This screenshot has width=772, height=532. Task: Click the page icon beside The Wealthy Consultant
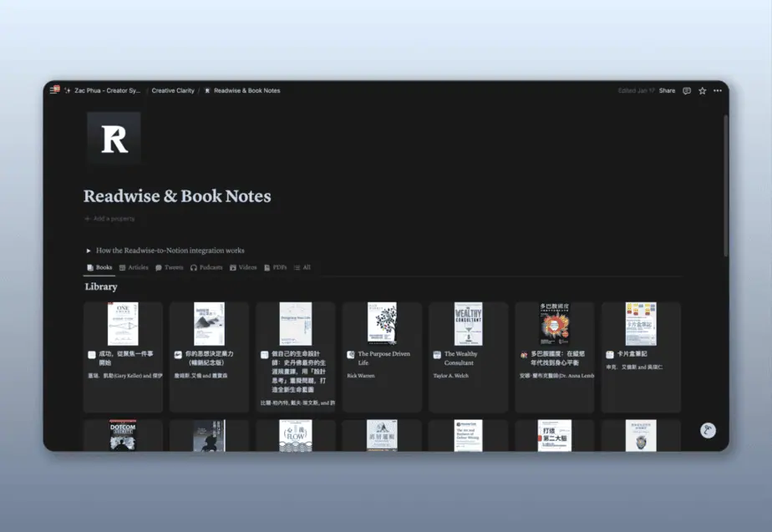point(437,354)
